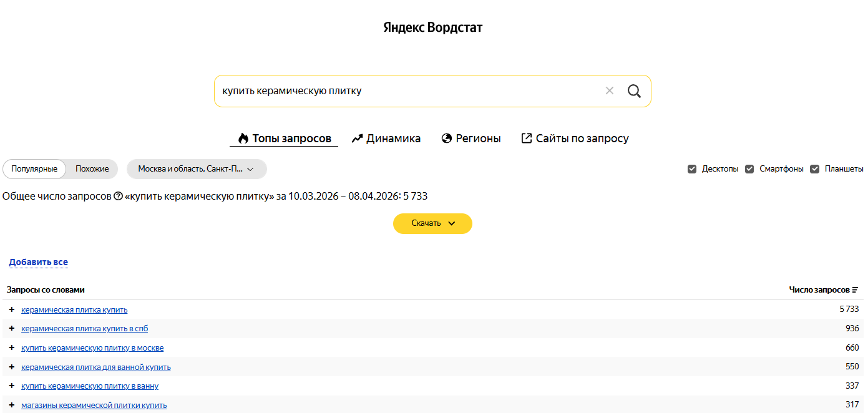Screen dimensions: 868x413
Task: Open 'керамическая плитка купить в спб' link
Action: coord(85,329)
